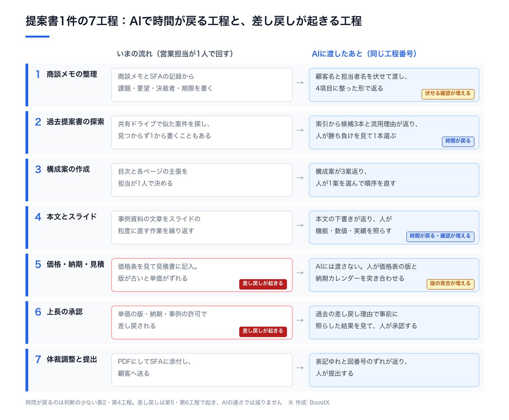Image resolution: width=509 pixels, height=420 pixels.
Task: Click the step label 上長の承認
Action: point(64,312)
